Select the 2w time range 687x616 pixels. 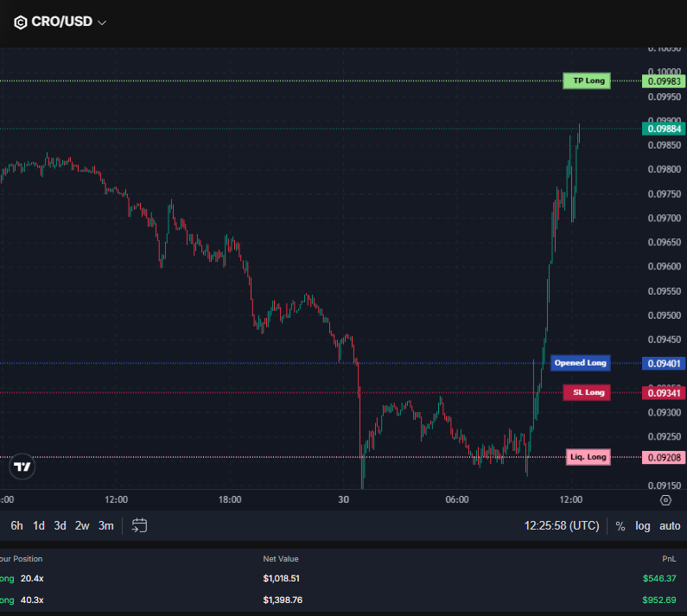pyautogui.click(x=82, y=526)
